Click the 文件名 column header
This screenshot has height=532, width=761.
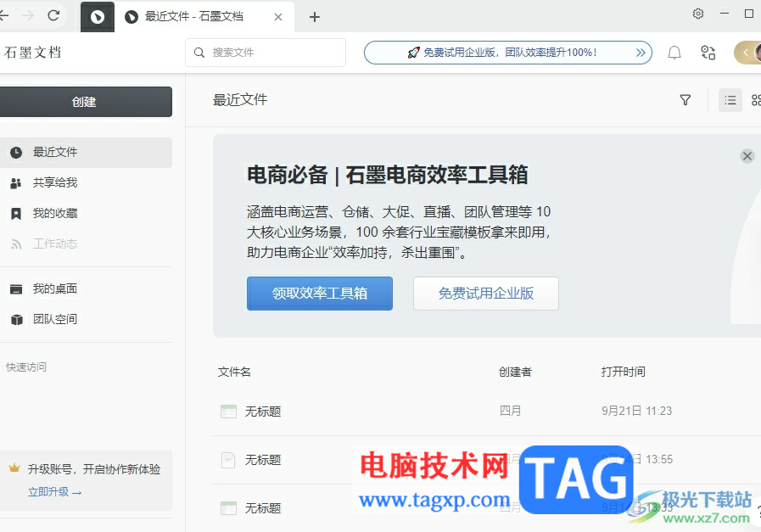click(234, 372)
